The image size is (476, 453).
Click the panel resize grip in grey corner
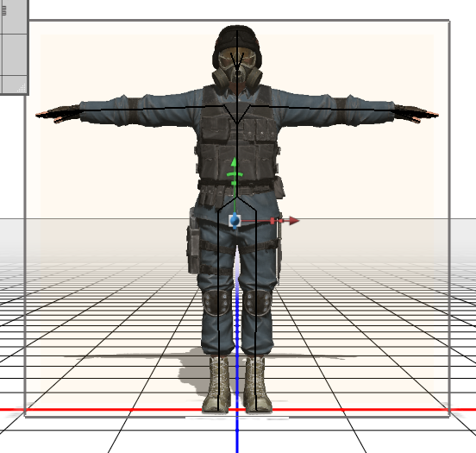(22, 88)
